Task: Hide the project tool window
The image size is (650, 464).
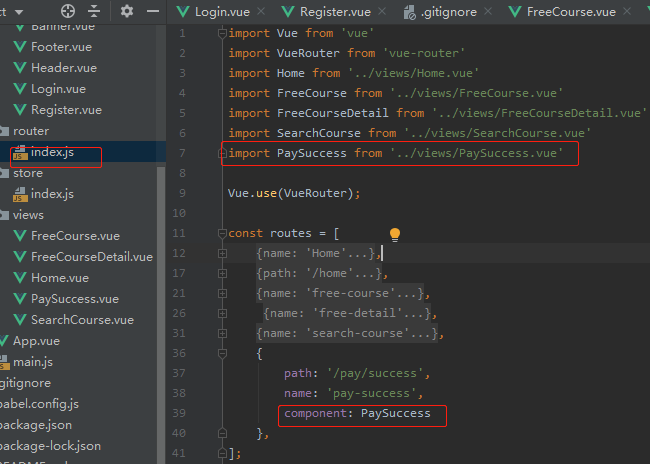Action: (152, 11)
